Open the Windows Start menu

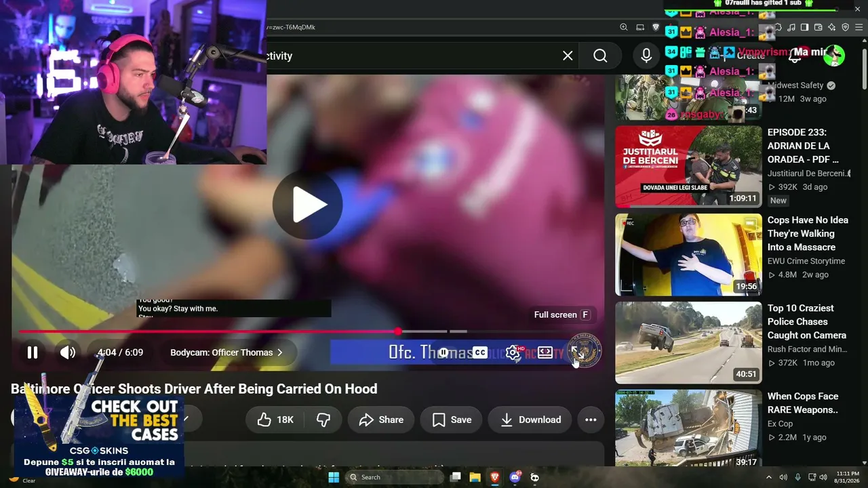point(334,477)
